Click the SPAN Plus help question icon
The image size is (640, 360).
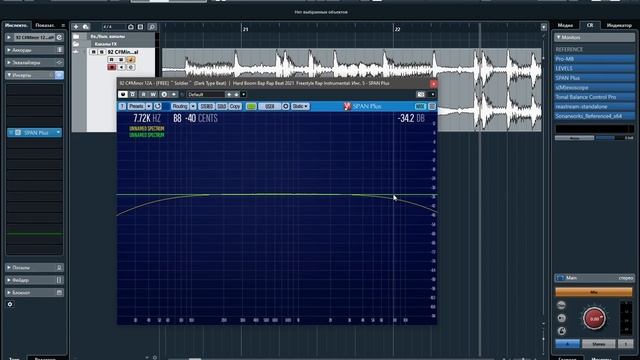(122, 106)
